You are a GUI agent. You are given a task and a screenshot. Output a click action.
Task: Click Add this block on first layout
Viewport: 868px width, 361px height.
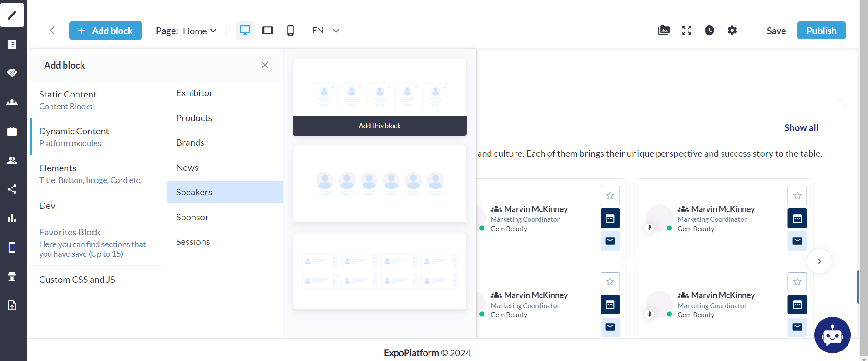[x=380, y=126]
